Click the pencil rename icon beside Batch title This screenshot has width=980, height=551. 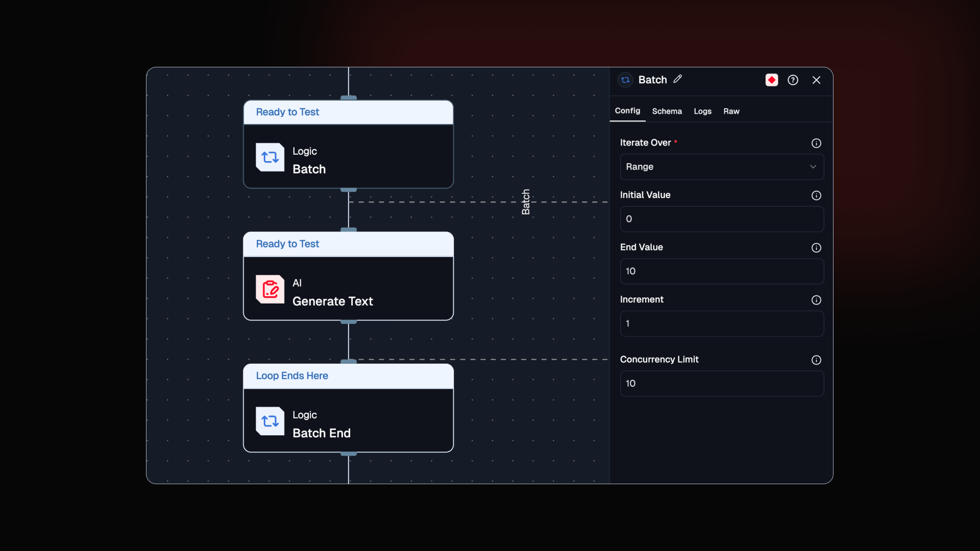pyautogui.click(x=677, y=79)
